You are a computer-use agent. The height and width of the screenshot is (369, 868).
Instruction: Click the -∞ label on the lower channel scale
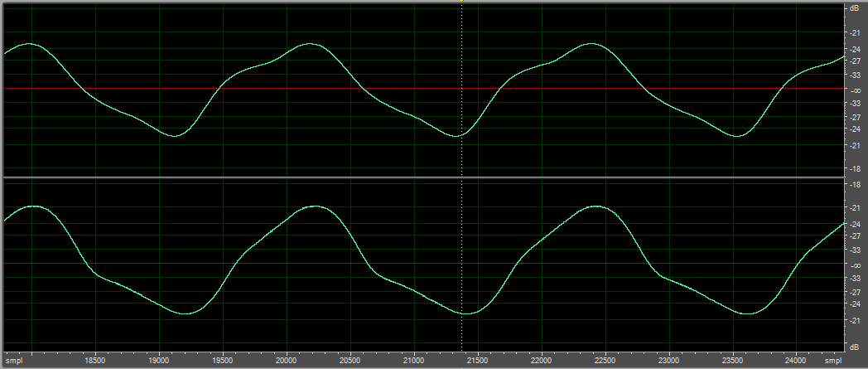[855, 265]
